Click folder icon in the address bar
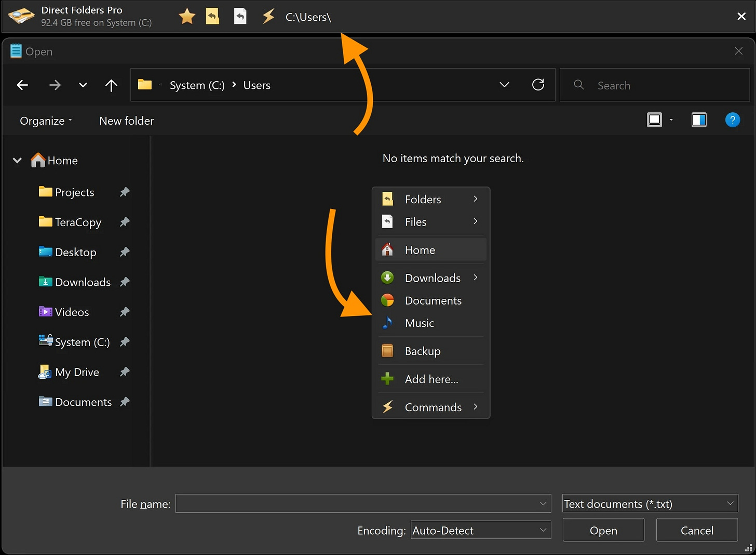Screen dimensions: 756x555 tap(145, 85)
